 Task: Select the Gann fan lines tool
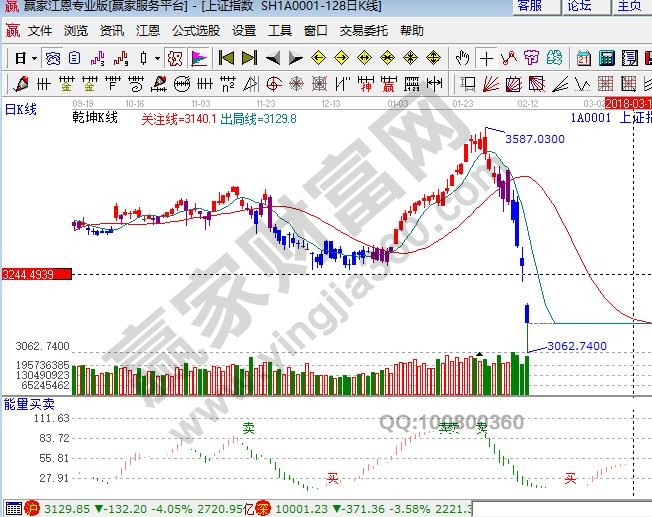(x=490, y=82)
